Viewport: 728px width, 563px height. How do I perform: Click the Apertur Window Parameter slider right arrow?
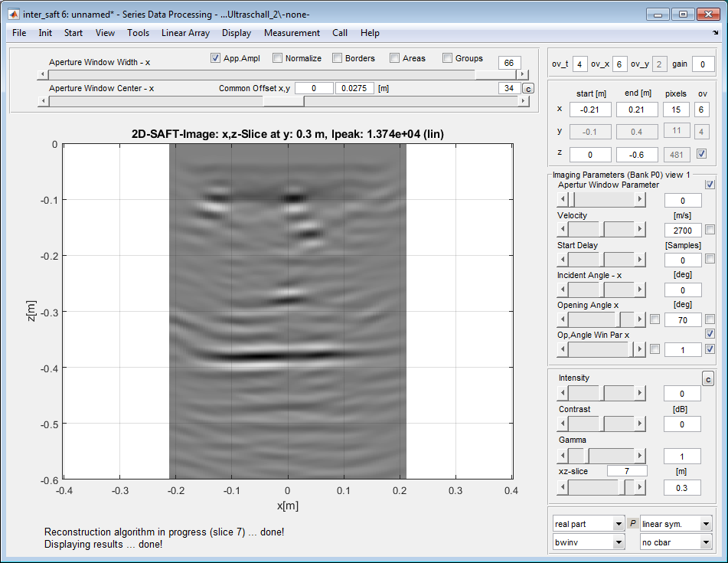(x=640, y=199)
